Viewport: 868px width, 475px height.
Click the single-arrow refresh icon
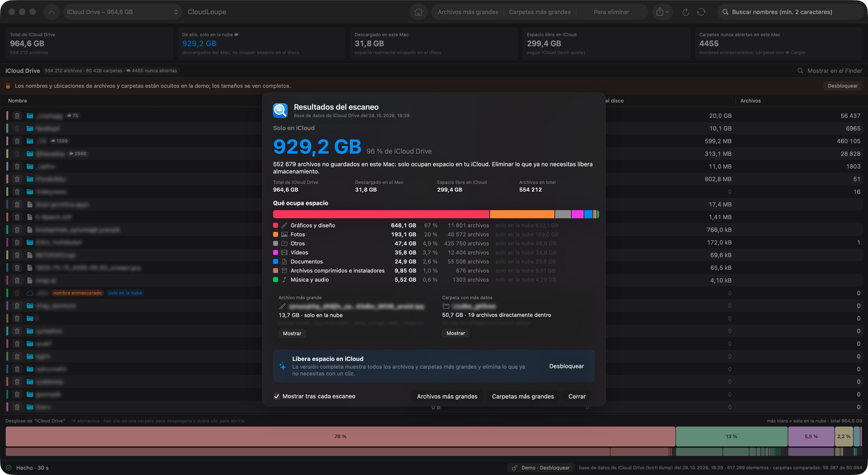click(685, 12)
